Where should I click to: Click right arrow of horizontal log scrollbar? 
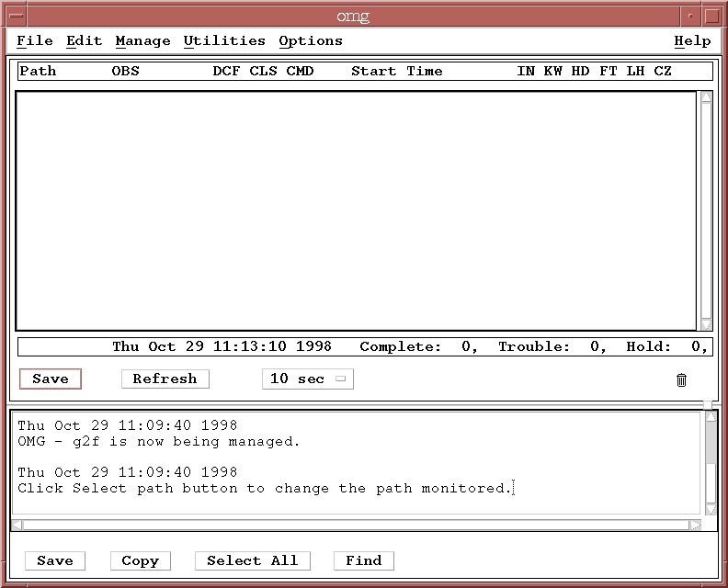[x=696, y=525]
